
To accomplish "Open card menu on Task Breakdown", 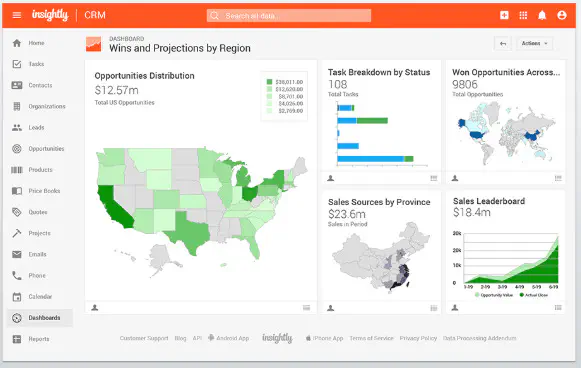I will (434, 178).
